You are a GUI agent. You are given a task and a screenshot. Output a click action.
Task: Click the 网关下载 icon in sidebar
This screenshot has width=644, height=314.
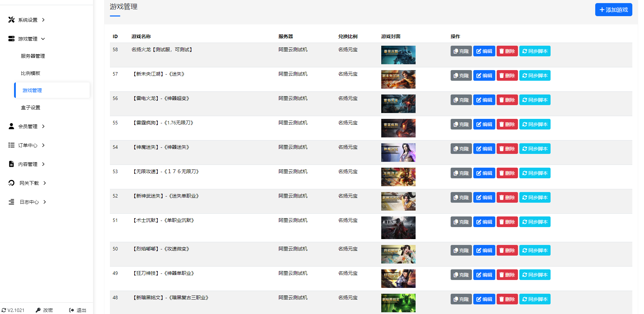click(x=11, y=183)
